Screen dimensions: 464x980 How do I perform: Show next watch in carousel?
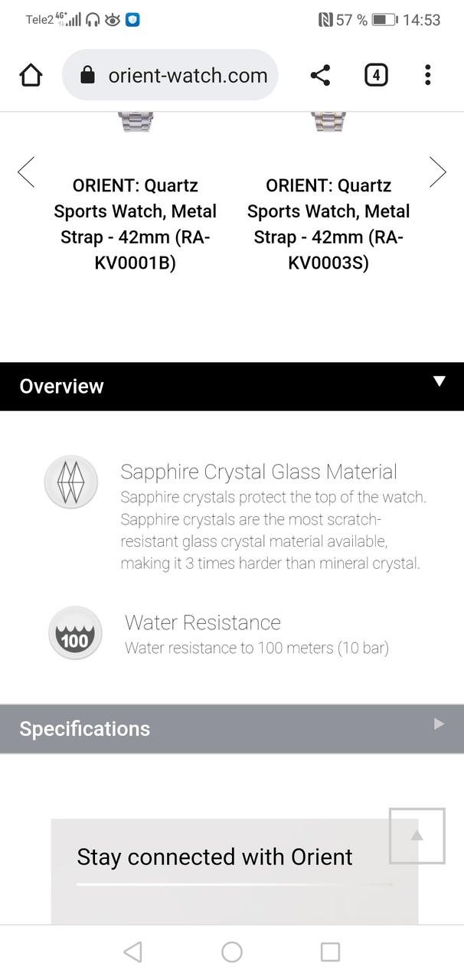(x=437, y=172)
